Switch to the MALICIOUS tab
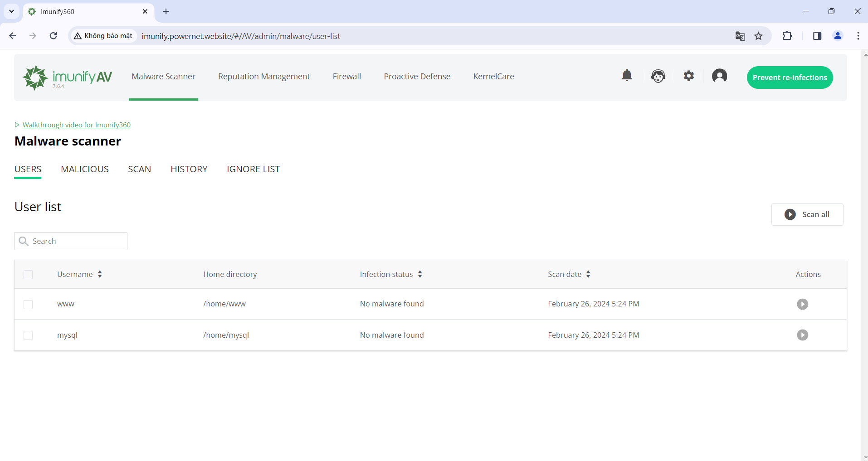This screenshot has height=461, width=868. click(x=85, y=169)
